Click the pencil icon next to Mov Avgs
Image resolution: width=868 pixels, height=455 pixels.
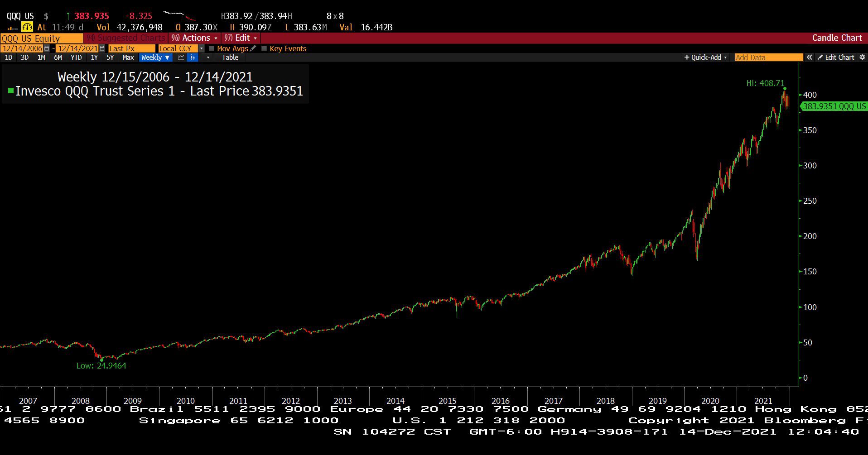click(x=253, y=48)
